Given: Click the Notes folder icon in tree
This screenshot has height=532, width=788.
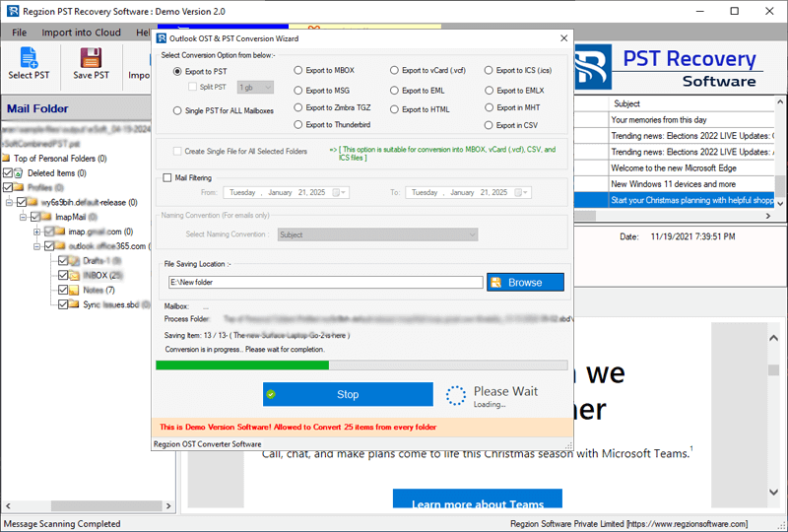Looking at the screenshot, I should 75,290.
